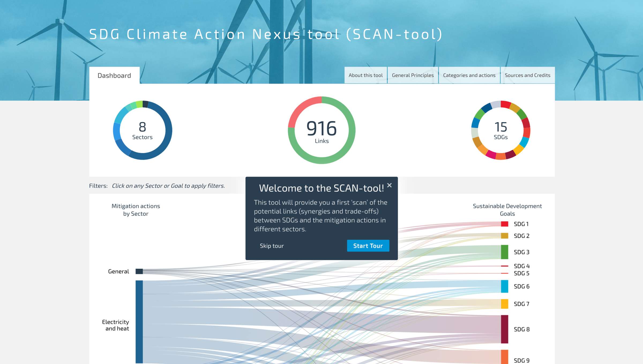The image size is (643, 364).
Task: Click the Skip tour link
Action: pyautogui.click(x=271, y=246)
